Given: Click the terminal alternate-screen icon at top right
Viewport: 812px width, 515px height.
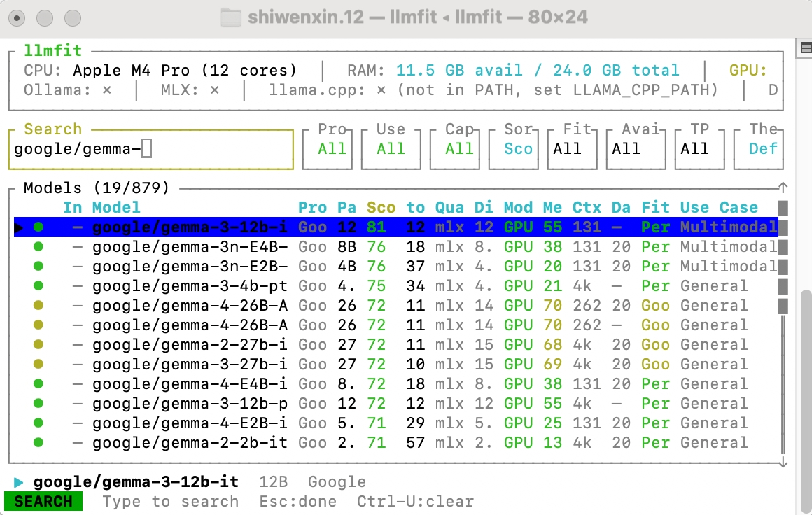Looking at the screenshot, I should (x=805, y=48).
